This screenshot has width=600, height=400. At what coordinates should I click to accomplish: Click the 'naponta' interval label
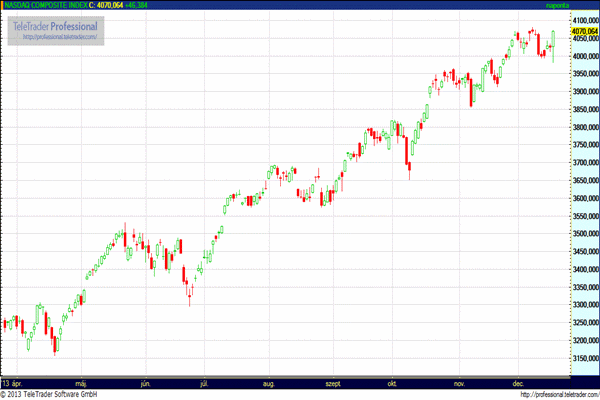click(557, 5)
